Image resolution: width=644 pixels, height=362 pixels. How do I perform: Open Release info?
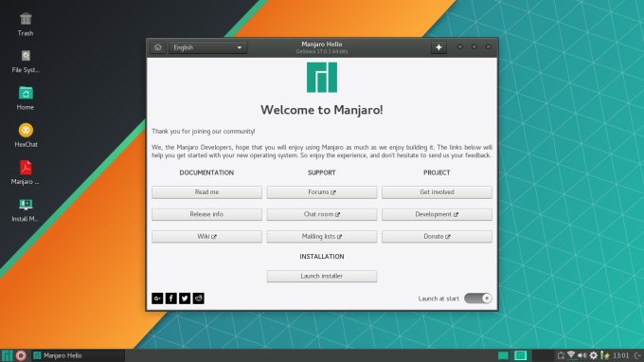coord(206,214)
